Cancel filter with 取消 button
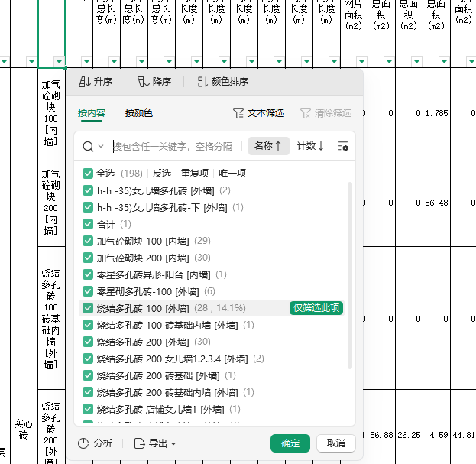Viewport: 476px width, 464px height. 335,443
